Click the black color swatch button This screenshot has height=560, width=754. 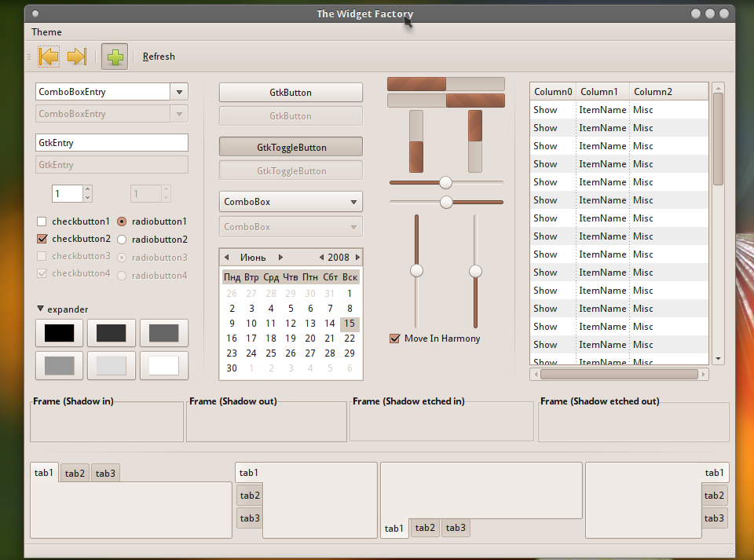[x=59, y=333]
